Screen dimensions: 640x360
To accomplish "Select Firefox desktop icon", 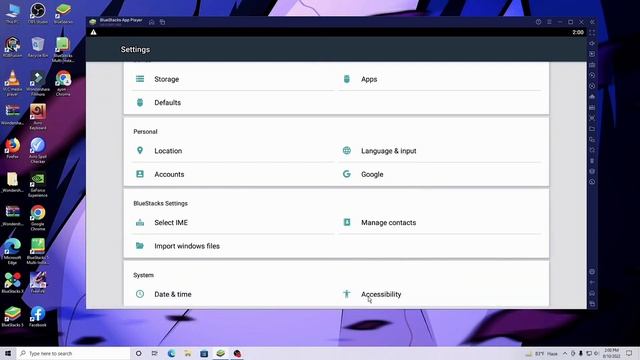I will pyautogui.click(x=12, y=148).
